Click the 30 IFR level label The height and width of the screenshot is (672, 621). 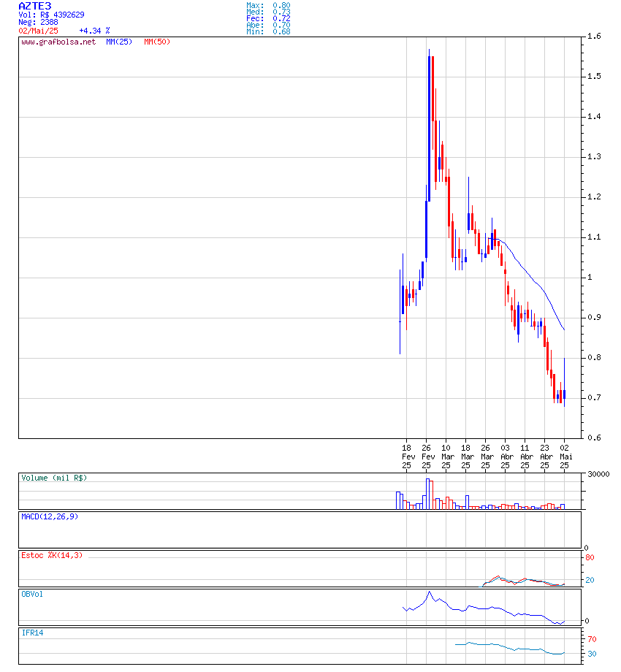(592, 654)
